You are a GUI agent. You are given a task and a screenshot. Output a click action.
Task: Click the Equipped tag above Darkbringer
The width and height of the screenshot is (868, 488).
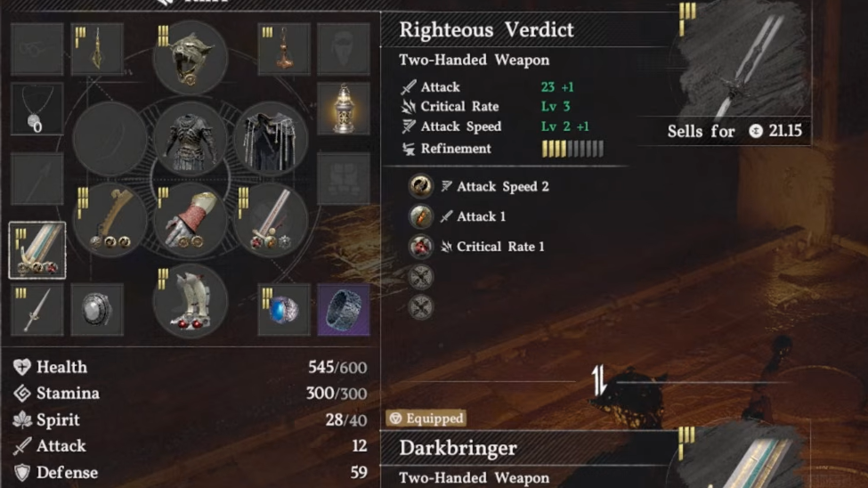[426, 419]
